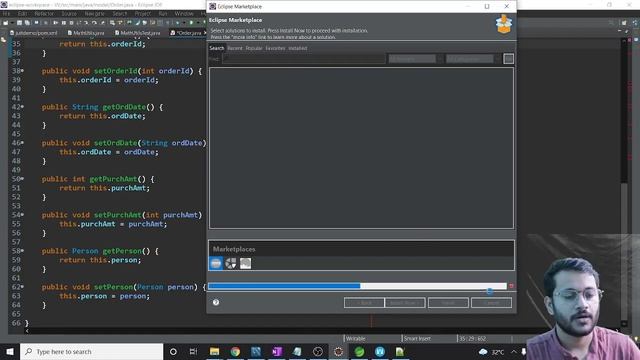
Task: Switch to the Recent tab in Marketplace
Action: 235,48
